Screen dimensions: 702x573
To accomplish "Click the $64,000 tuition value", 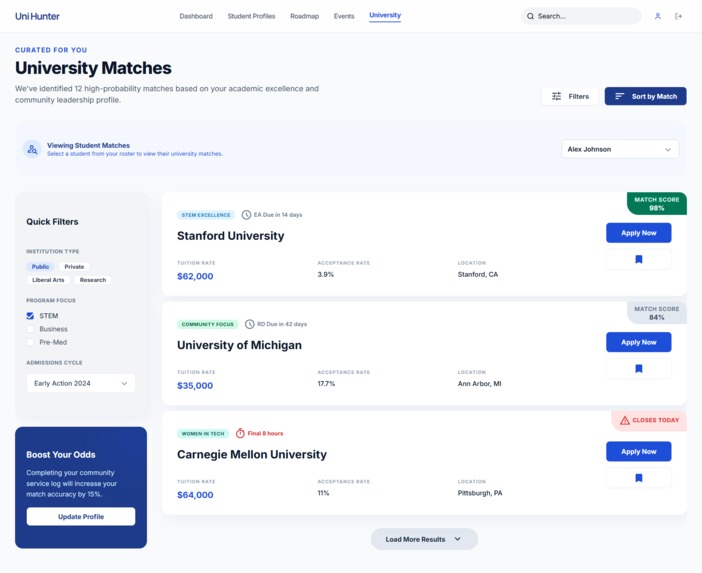I will tap(195, 495).
